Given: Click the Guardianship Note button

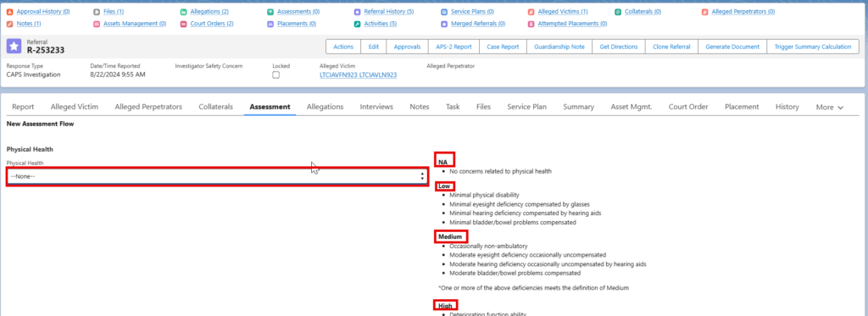Looking at the screenshot, I should [x=559, y=47].
